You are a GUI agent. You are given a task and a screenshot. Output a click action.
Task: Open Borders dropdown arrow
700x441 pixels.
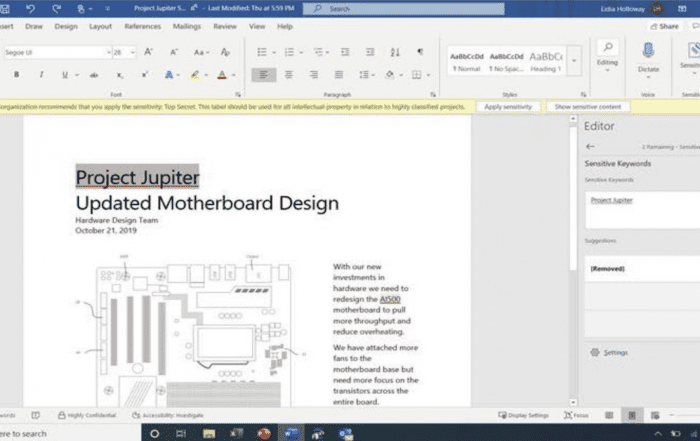coord(428,75)
